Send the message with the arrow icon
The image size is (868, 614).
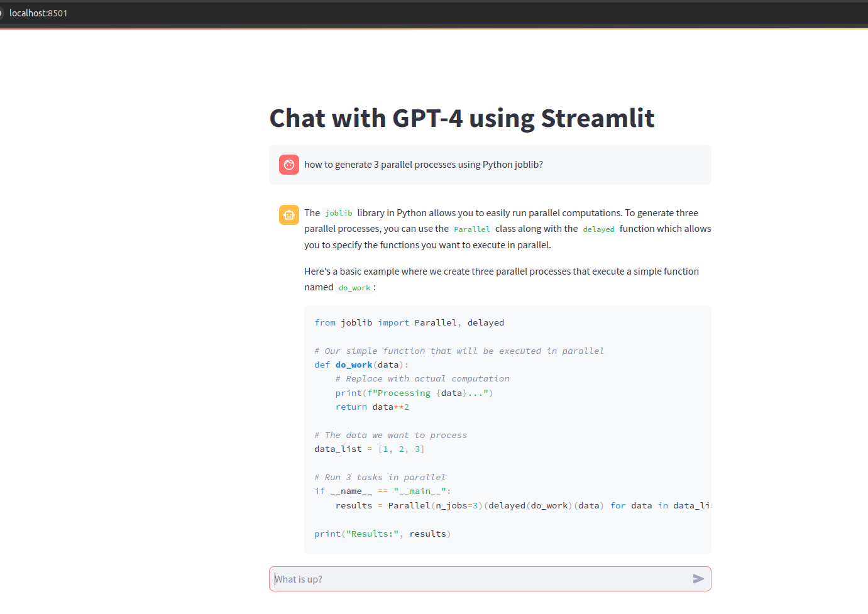[x=698, y=579]
